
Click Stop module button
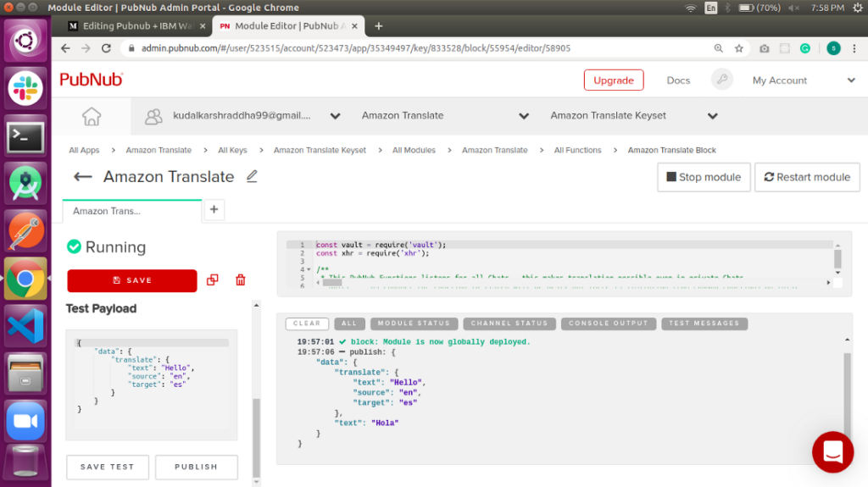(x=704, y=177)
